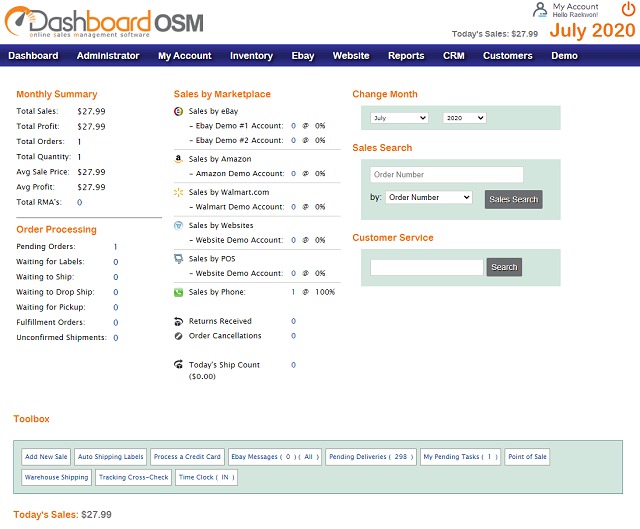This screenshot has width=640, height=529.
Task: Click the Fulfillment Orders count
Action: coord(116,322)
